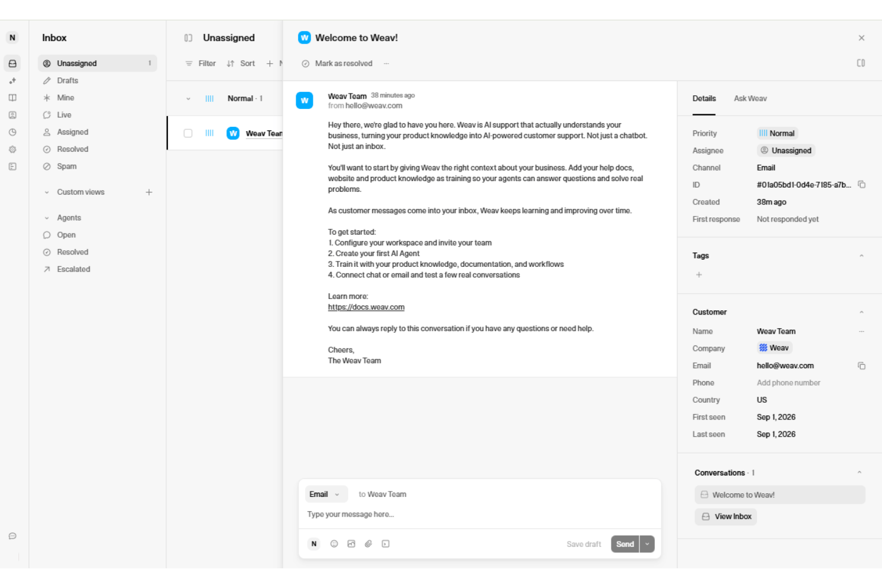
Task: Close the Welcome to Weav conversation
Action: click(x=862, y=38)
